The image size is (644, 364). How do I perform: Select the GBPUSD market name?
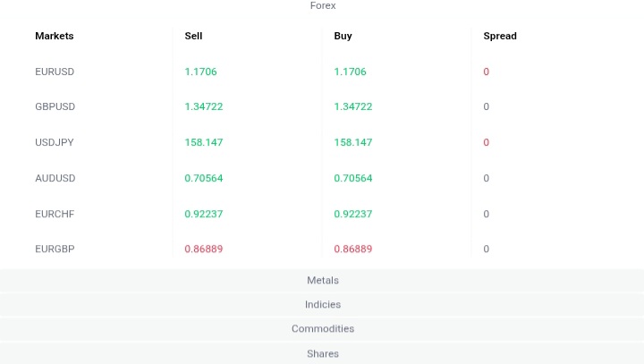coord(55,107)
